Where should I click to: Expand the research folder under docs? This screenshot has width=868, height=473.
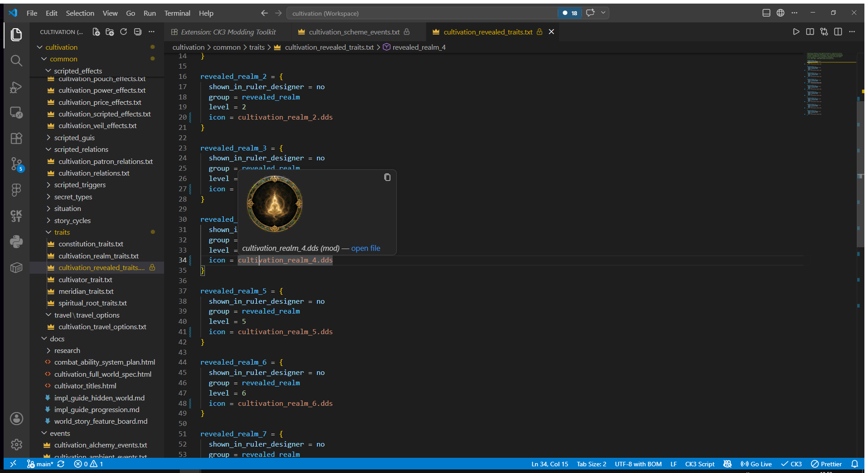click(x=67, y=350)
